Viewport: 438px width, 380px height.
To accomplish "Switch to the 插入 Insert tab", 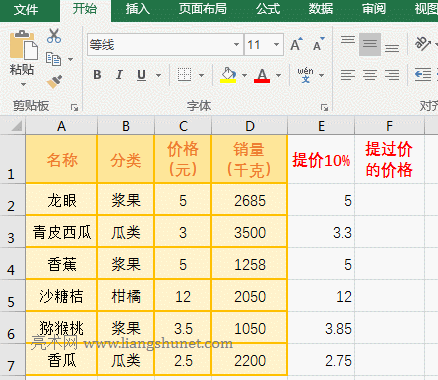I will 138,9.
